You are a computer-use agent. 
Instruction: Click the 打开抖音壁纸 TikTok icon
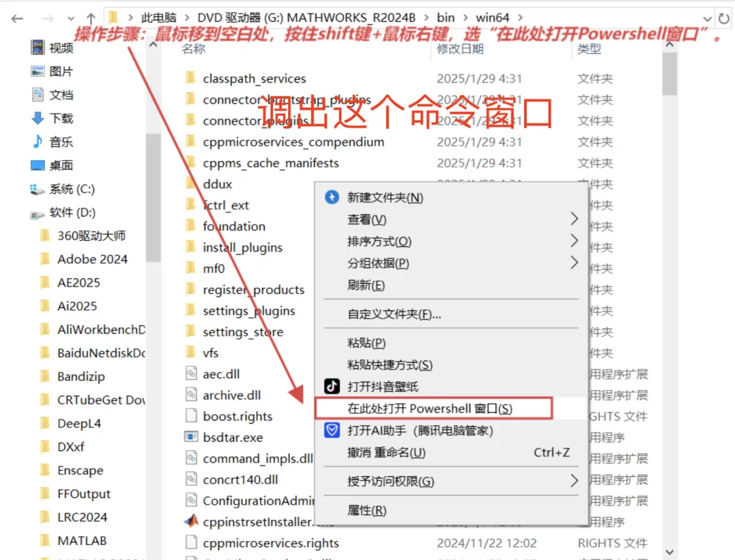click(x=332, y=386)
